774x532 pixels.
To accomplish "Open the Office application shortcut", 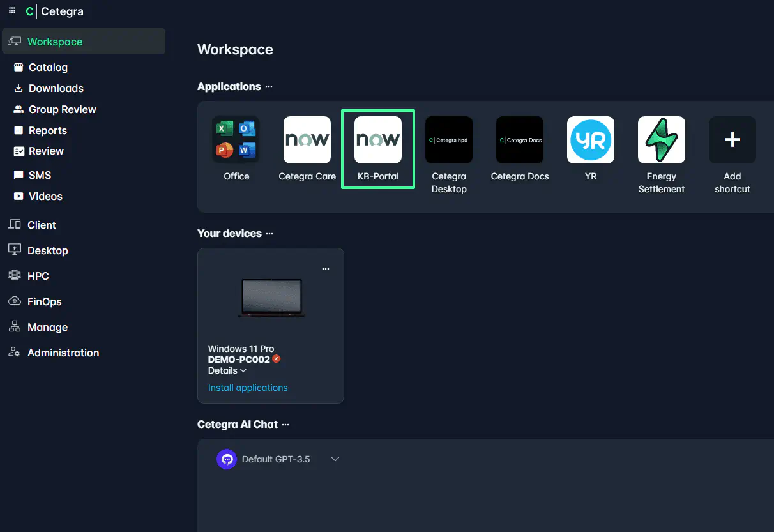I will click(x=236, y=140).
